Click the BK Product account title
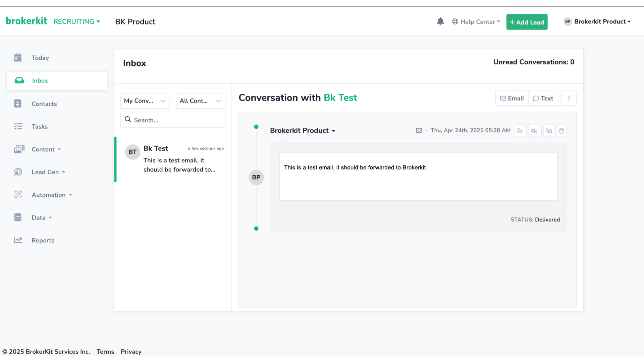The height and width of the screenshot is (362, 644). click(135, 22)
